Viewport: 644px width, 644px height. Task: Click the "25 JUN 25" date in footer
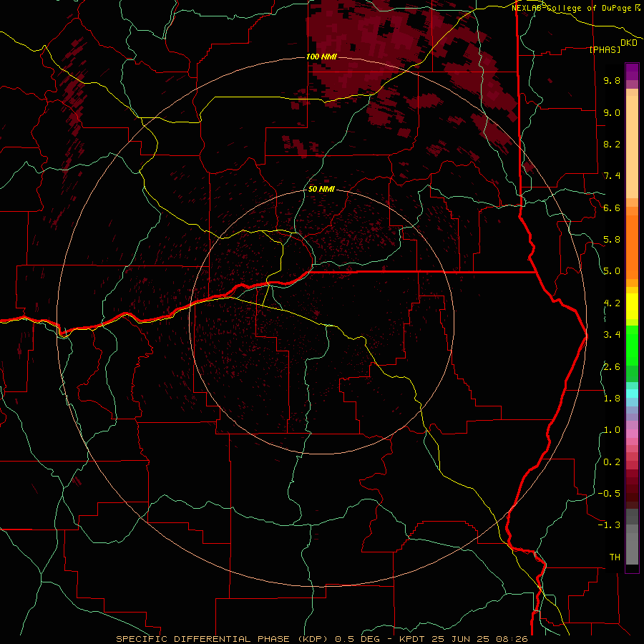click(x=461, y=639)
